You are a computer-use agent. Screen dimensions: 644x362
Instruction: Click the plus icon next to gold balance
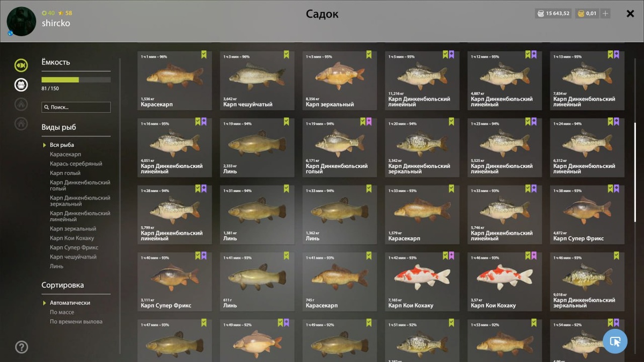pos(605,13)
